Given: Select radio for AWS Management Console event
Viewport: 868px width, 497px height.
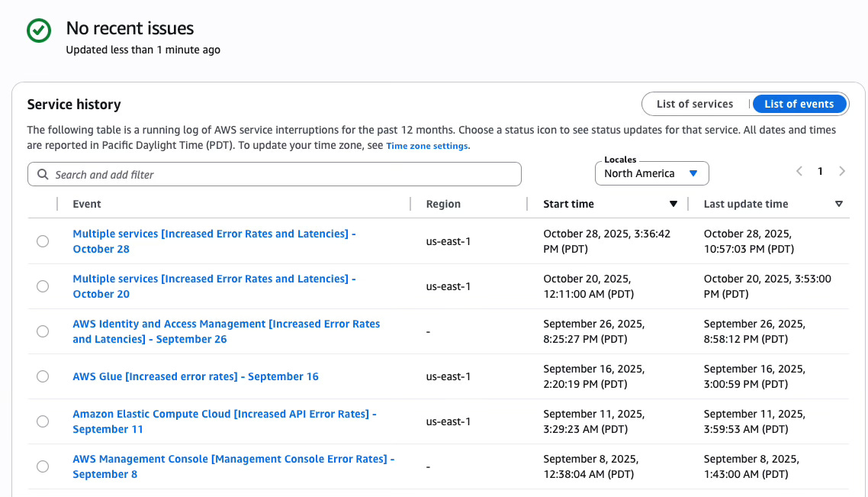Looking at the screenshot, I should pos(43,466).
